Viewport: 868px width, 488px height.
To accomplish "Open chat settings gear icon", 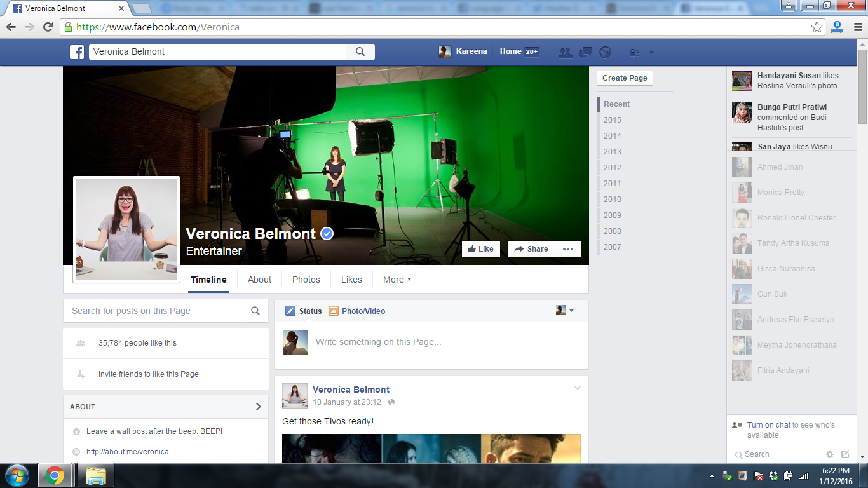I will tap(829, 454).
